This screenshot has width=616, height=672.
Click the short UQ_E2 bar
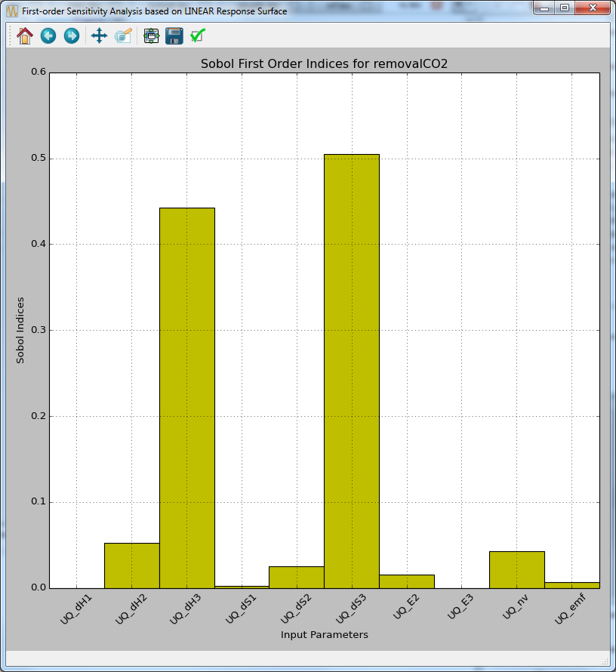tap(406, 581)
